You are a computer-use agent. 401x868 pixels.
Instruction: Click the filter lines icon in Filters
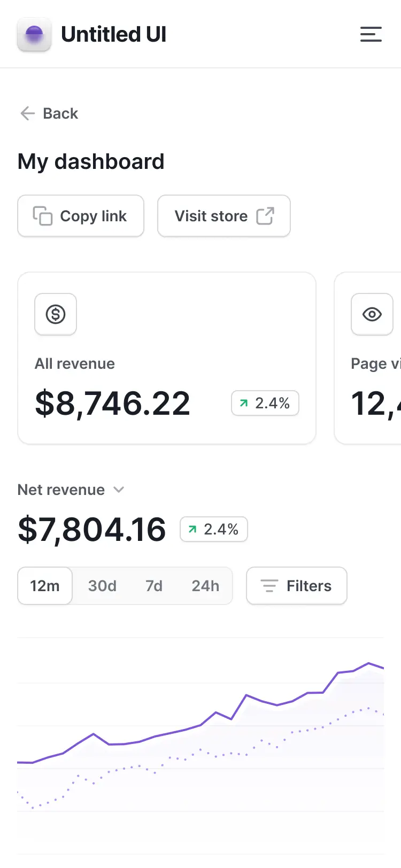pyautogui.click(x=269, y=586)
